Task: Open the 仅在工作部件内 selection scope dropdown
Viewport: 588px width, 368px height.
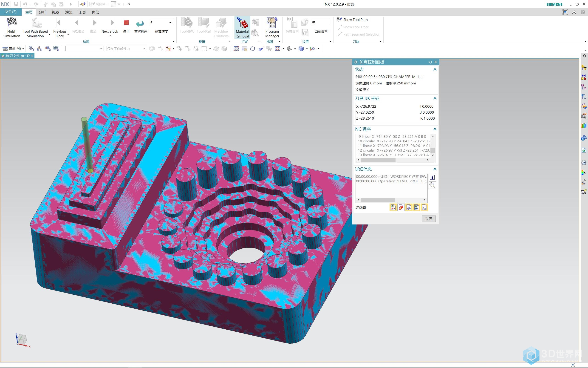Action: [x=126, y=49]
